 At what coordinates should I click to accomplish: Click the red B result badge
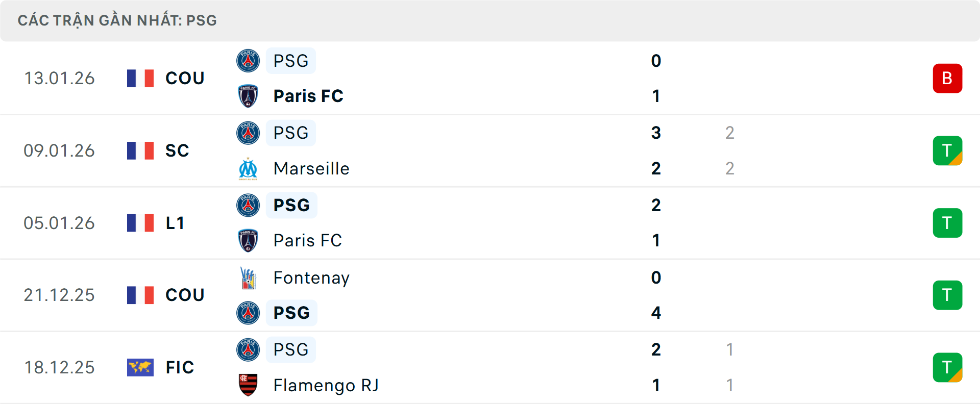[948, 79]
